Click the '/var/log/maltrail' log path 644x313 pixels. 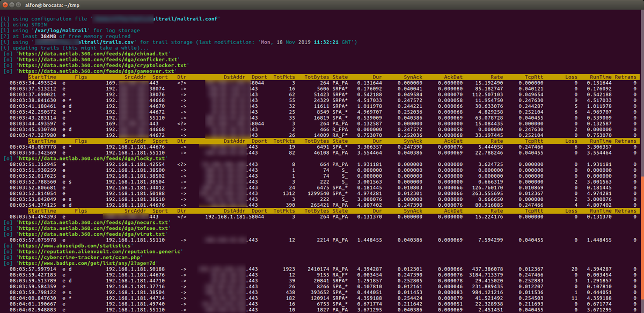[61, 31]
